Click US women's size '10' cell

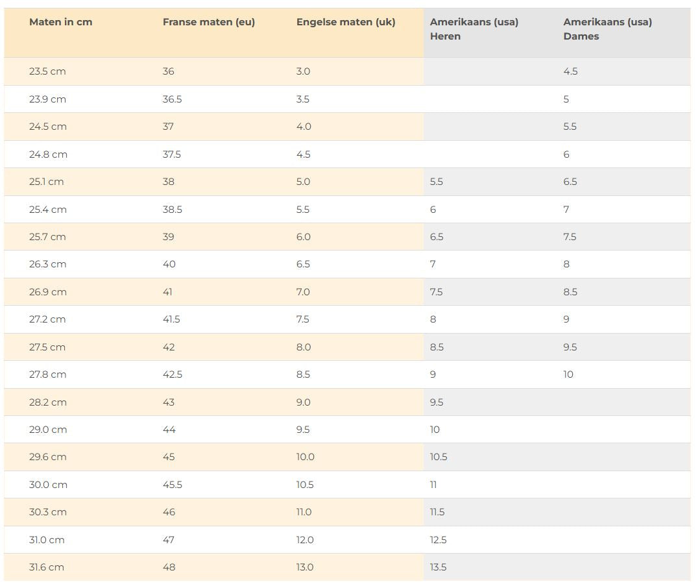568,374
